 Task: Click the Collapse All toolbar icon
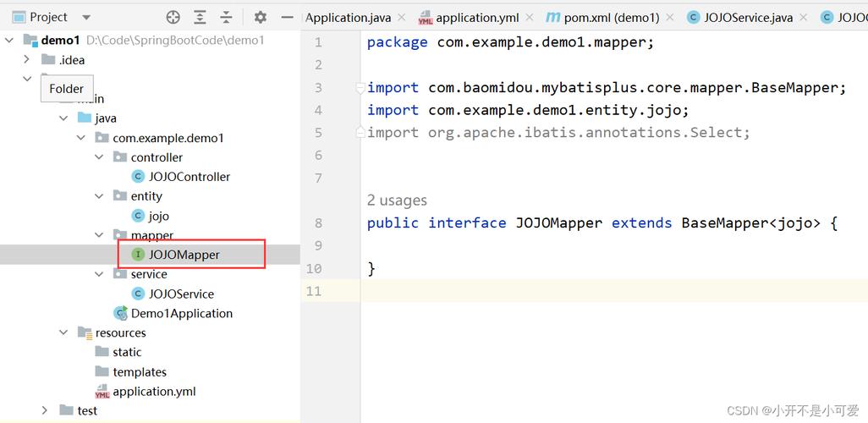227,17
